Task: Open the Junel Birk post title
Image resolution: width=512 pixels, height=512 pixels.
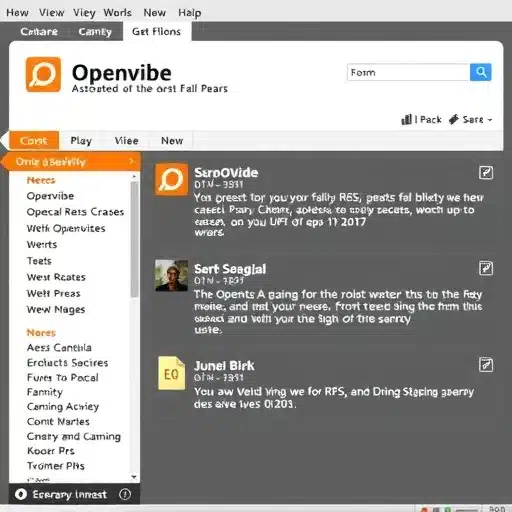Action: point(224,366)
